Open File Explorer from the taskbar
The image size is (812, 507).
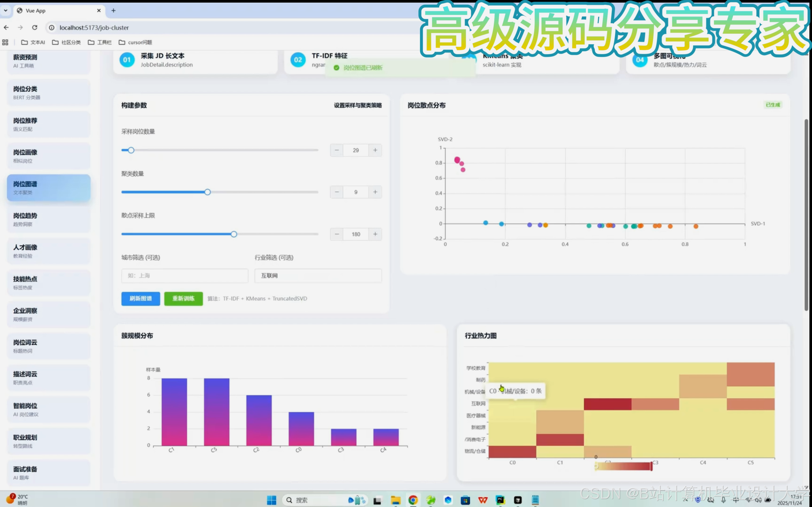click(x=396, y=500)
